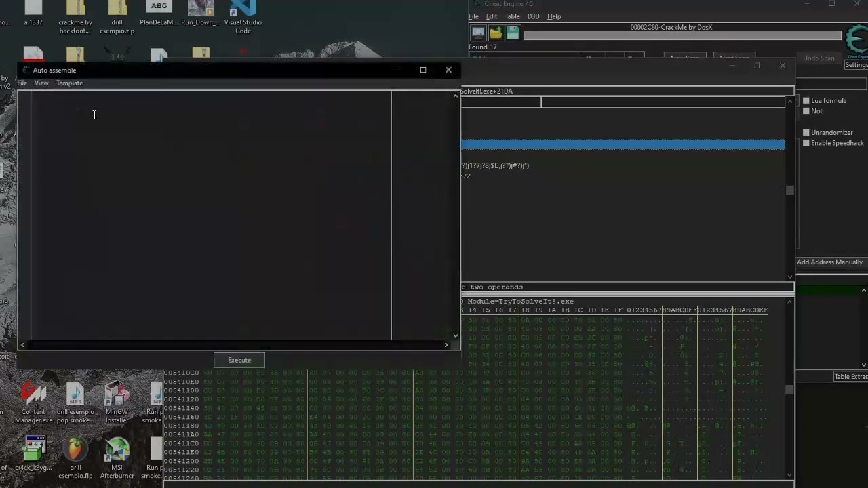Click the open process icon in Cheat Engine
The height and width of the screenshot is (488, 868).
point(478,33)
